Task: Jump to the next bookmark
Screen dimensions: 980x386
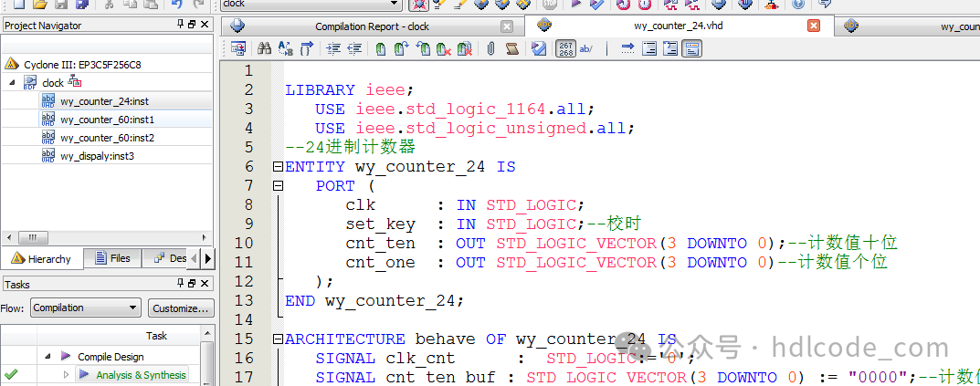Action: coord(401,48)
